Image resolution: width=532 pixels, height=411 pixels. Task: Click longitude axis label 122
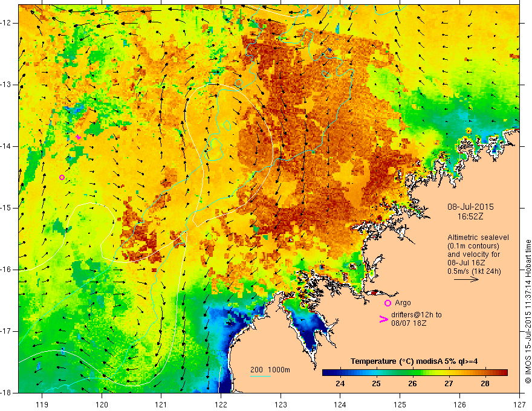221,404
